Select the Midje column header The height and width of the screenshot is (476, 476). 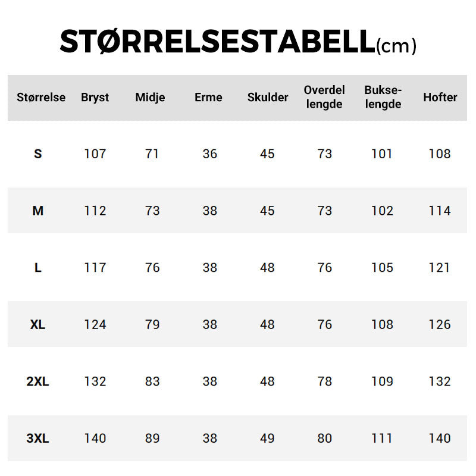point(150,98)
